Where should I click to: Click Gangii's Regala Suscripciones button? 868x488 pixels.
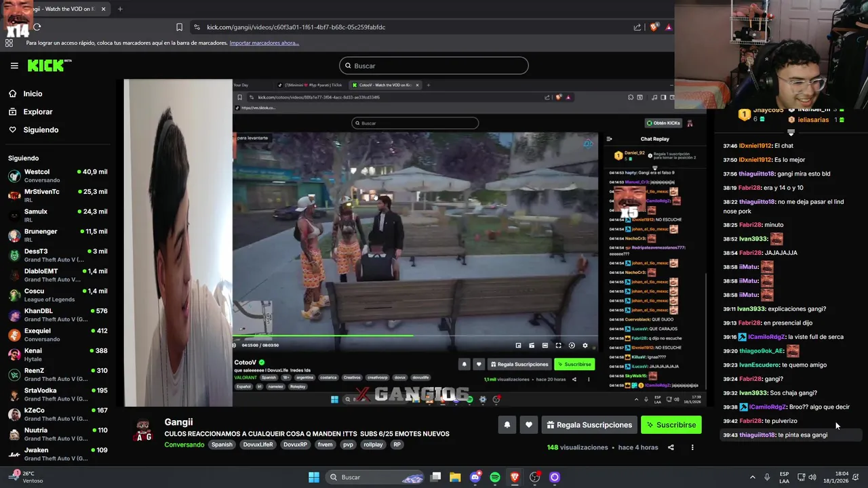point(589,425)
